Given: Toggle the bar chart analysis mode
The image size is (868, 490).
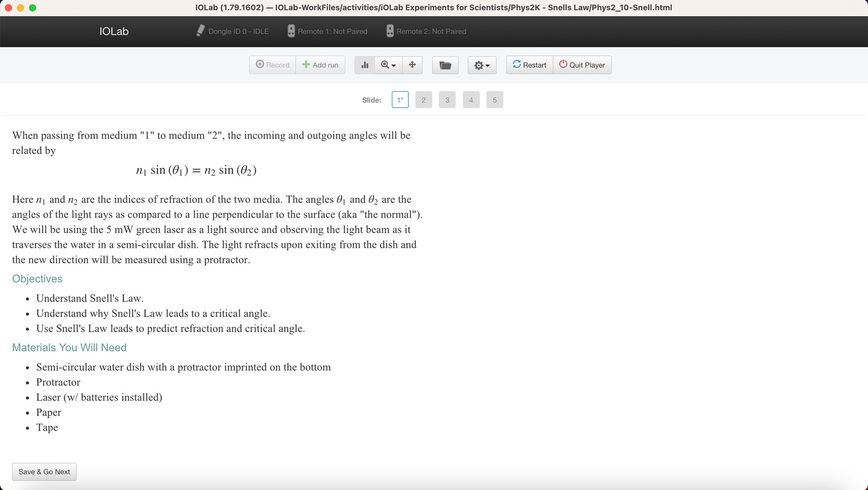Looking at the screenshot, I should point(365,65).
